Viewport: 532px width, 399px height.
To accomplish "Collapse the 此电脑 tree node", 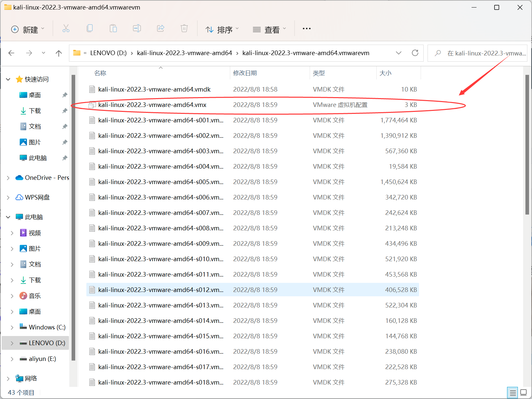I will pos(8,217).
